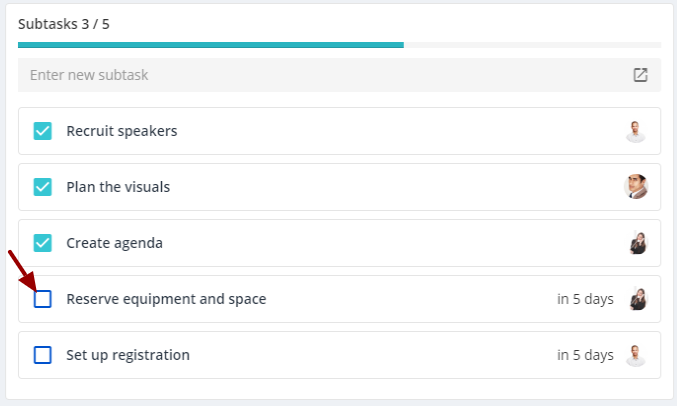Click the Set up registration title
The width and height of the screenshot is (677, 406).
tap(128, 355)
